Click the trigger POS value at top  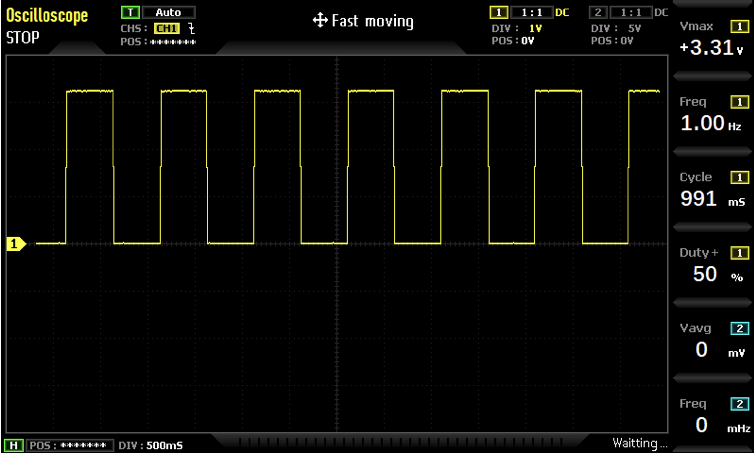pos(173,42)
